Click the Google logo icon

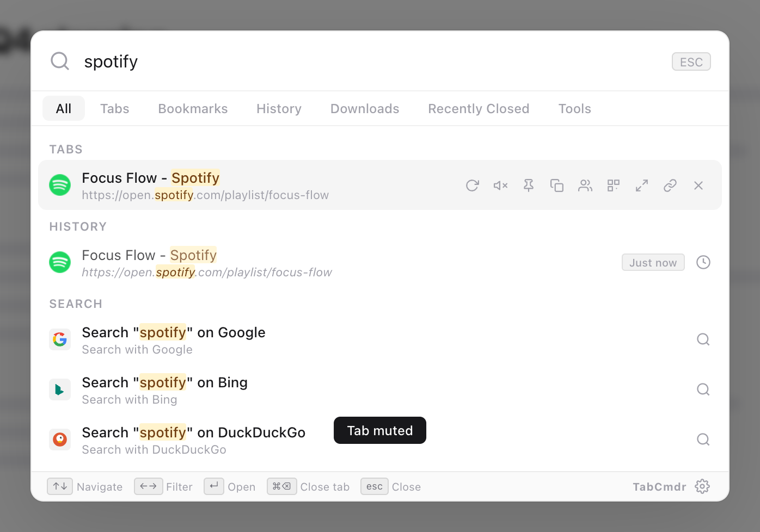pyautogui.click(x=60, y=339)
